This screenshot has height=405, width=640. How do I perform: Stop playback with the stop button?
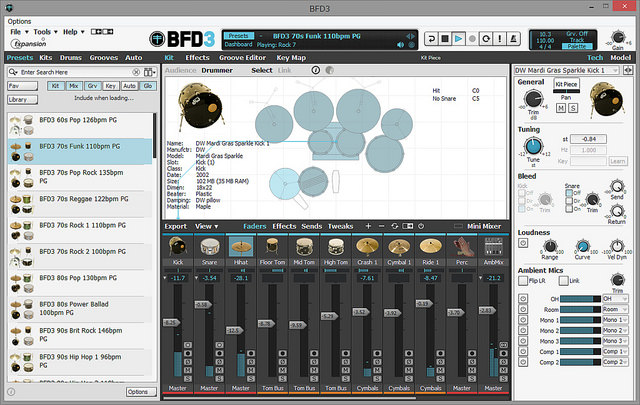pyautogui.click(x=445, y=39)
